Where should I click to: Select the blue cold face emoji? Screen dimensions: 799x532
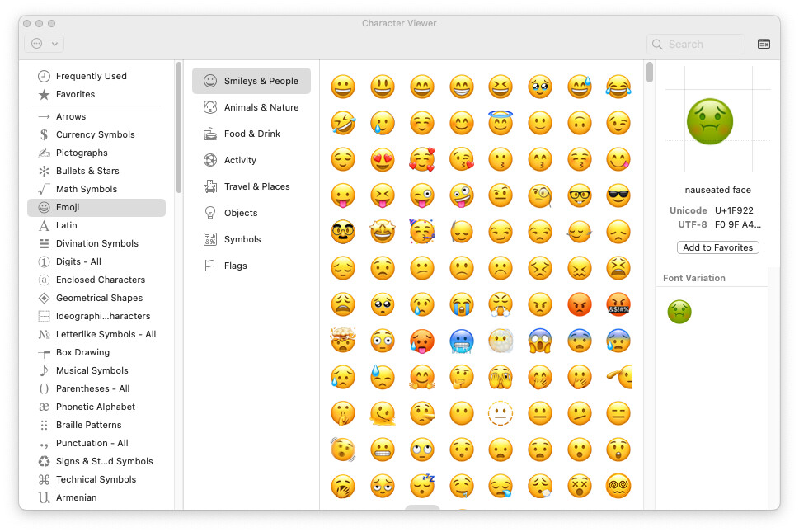pyautogui.click(x=461, y=341)
